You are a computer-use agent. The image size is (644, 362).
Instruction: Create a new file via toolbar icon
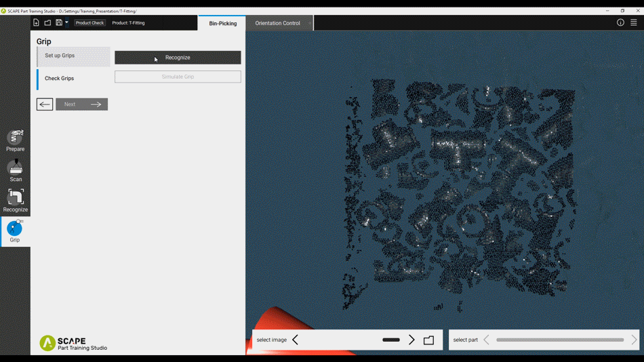click(36, 22)
